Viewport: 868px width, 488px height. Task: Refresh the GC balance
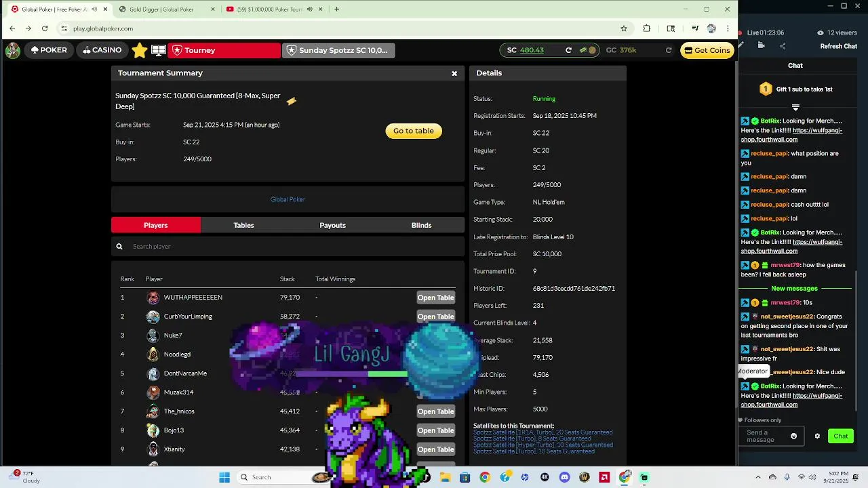pyautogui.click(x=669, y=50)
